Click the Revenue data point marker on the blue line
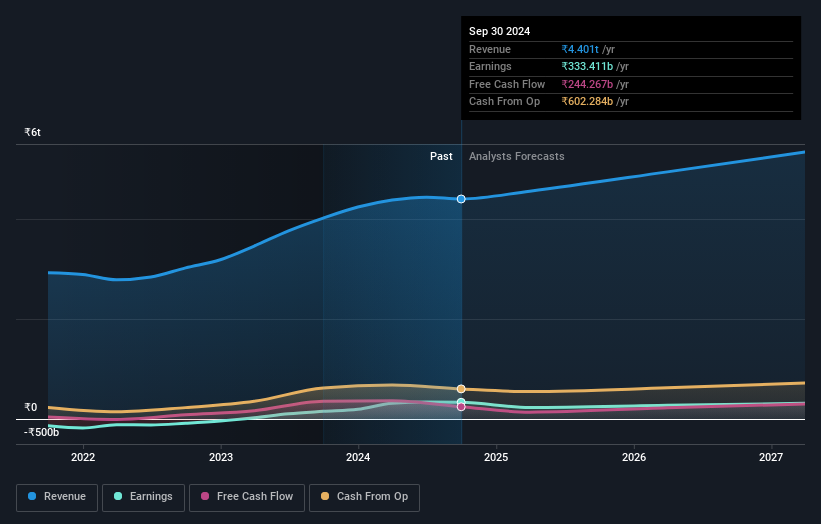The image size is (821, 524). tap(461, 199)
